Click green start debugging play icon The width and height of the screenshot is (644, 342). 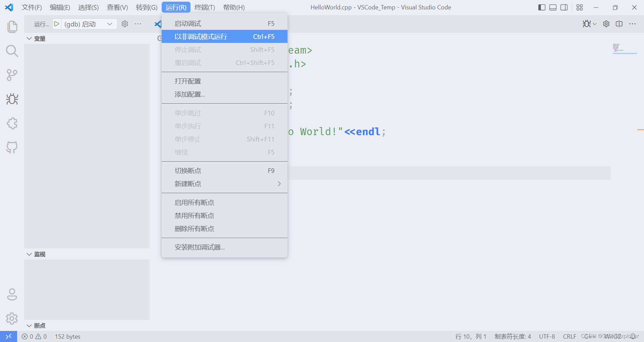click(57, 24)
